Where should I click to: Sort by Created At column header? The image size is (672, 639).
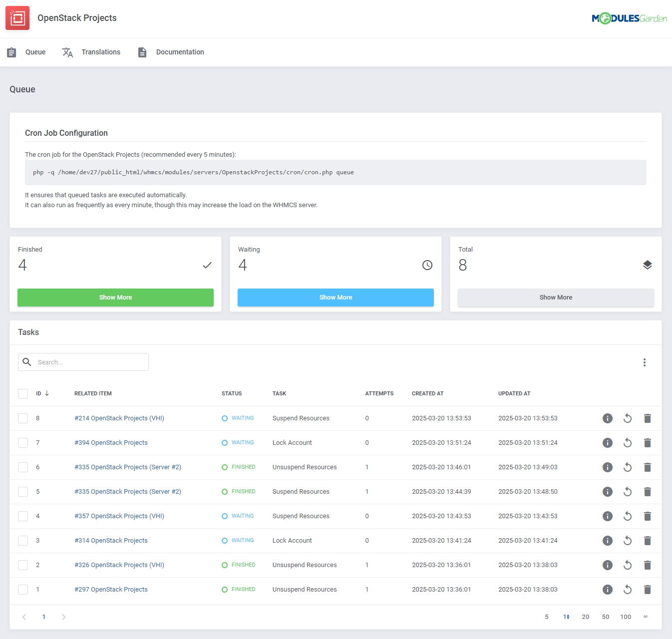click(427, 393)
